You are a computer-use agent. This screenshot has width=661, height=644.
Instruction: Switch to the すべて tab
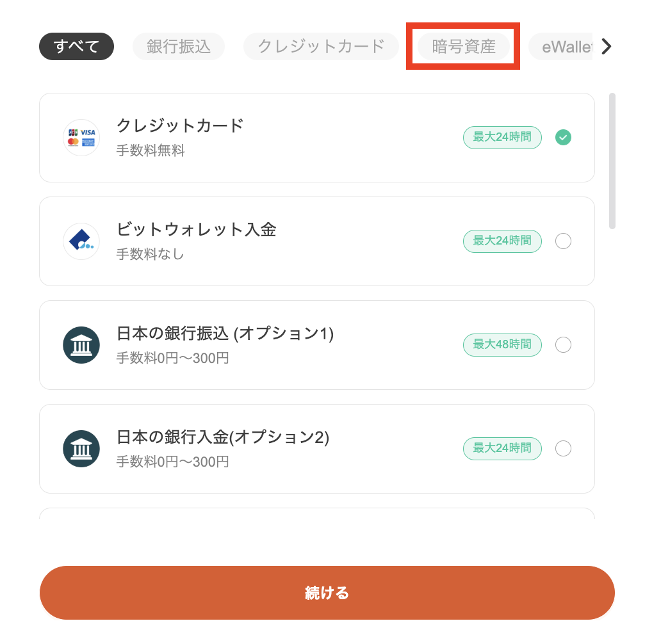(x=76, y=46)
